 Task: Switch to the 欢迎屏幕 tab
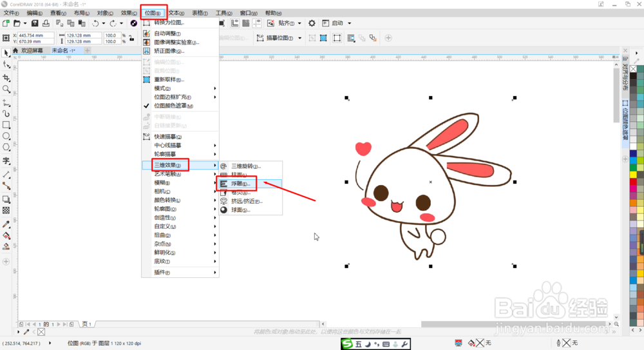tap(32, 50)
